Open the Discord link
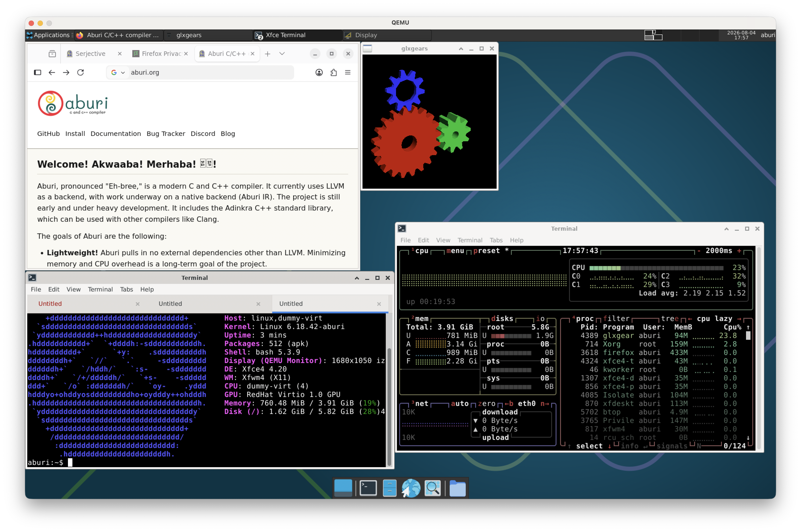Image resolution: width=801 pixels, height=532 pixels. 203,134
